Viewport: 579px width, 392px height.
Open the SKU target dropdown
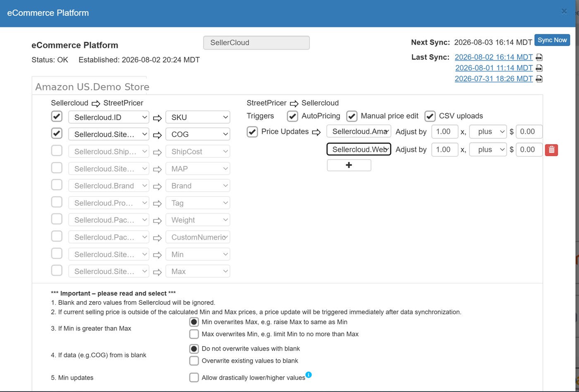198,117
